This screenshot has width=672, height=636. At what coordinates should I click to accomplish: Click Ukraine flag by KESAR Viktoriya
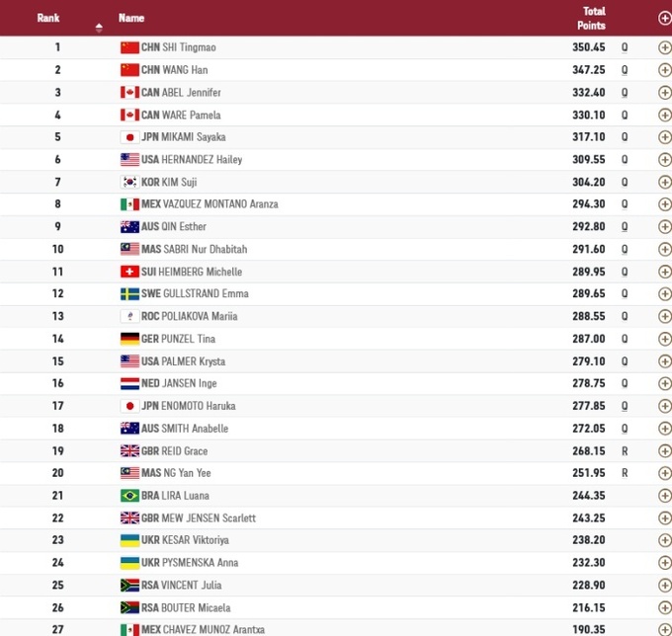click(129, 540)
